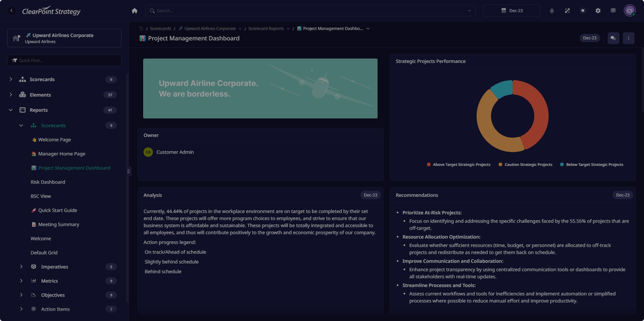Click the Imperatives cube icon
The image size is (644, 321).
click(x=34, y=267)
